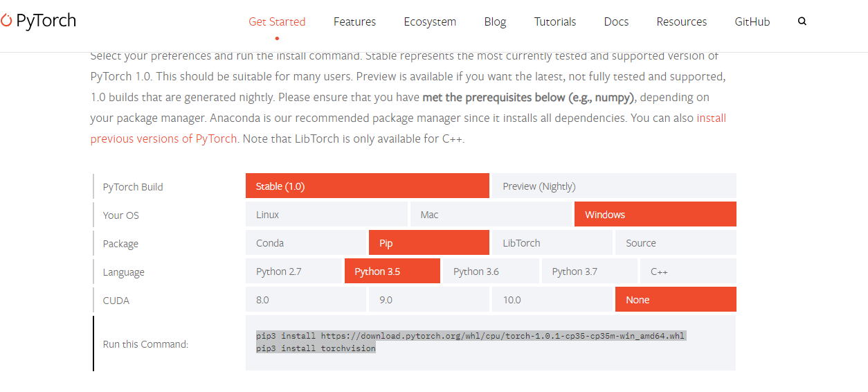The image size is (868, 392).
Task: Choose Python 3.6 language
Action: (x=491, y=271)
